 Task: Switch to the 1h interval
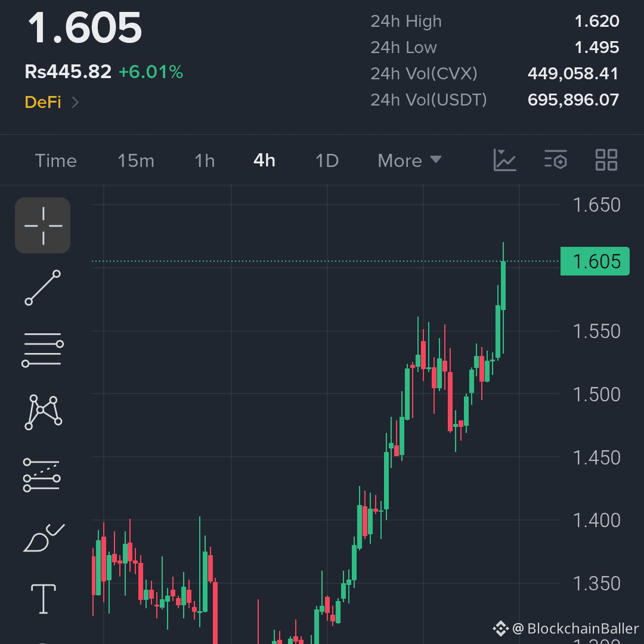tap(205, 160)
